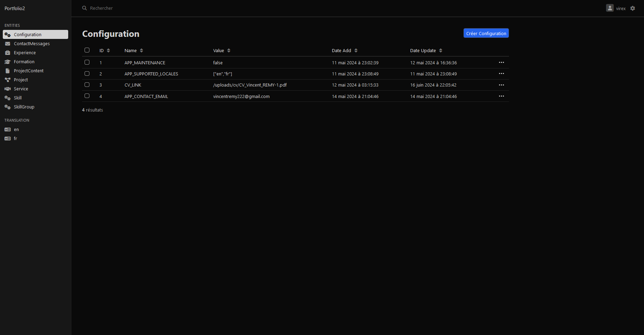Open the Formation entity menu item

(35, 62)
